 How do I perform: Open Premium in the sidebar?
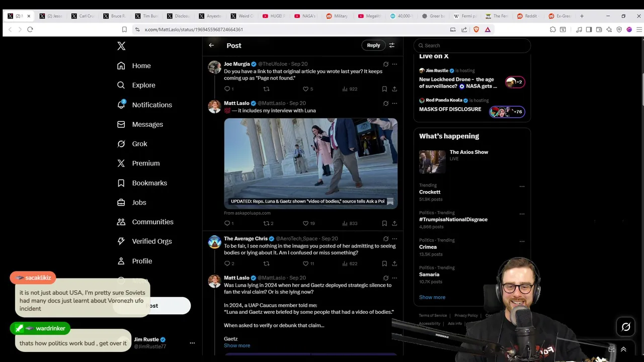(138, 163)
